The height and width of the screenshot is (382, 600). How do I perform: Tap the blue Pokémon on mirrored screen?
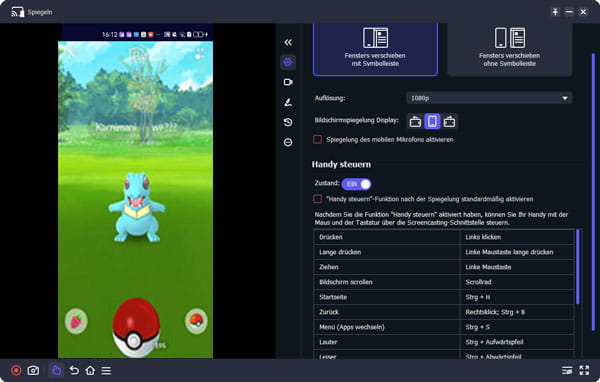(x=137, y=207)
